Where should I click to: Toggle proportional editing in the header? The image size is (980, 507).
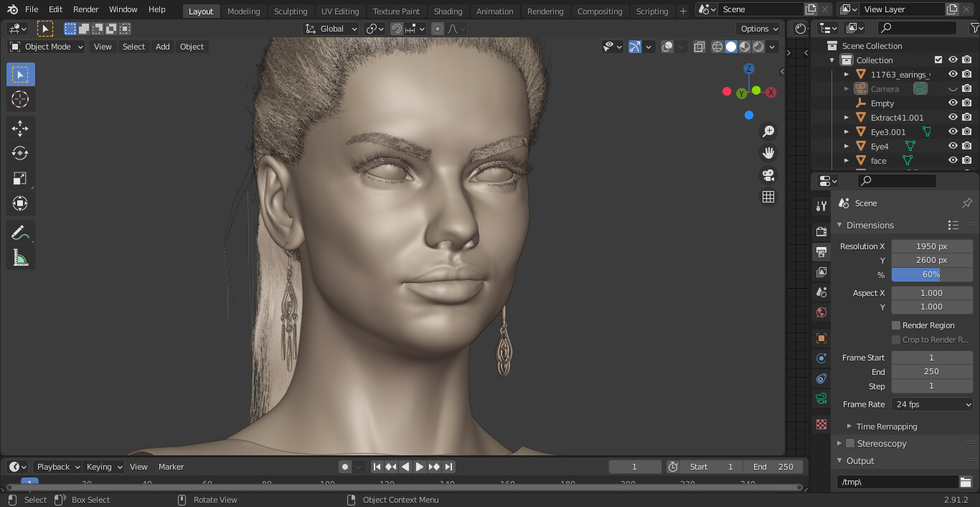pos(438,29)
